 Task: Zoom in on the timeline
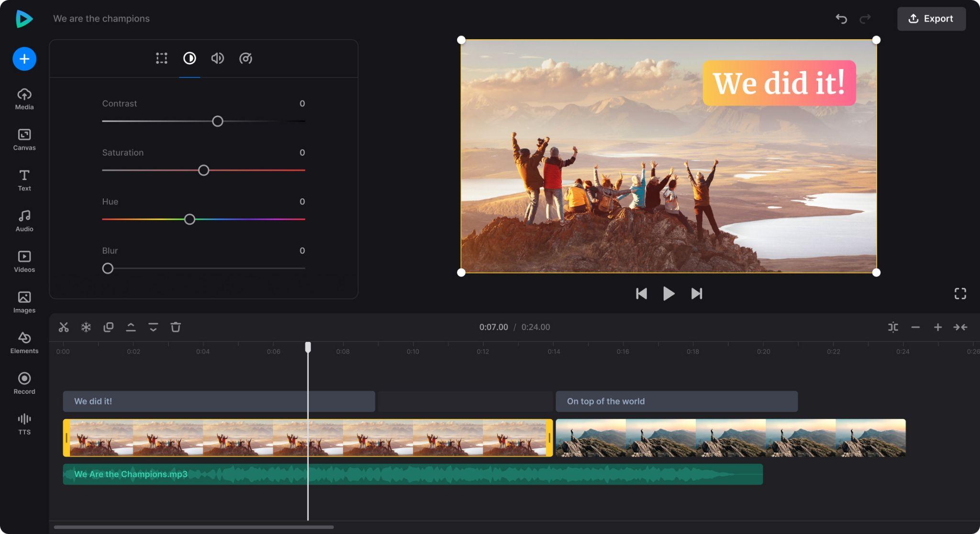point(937,327)
